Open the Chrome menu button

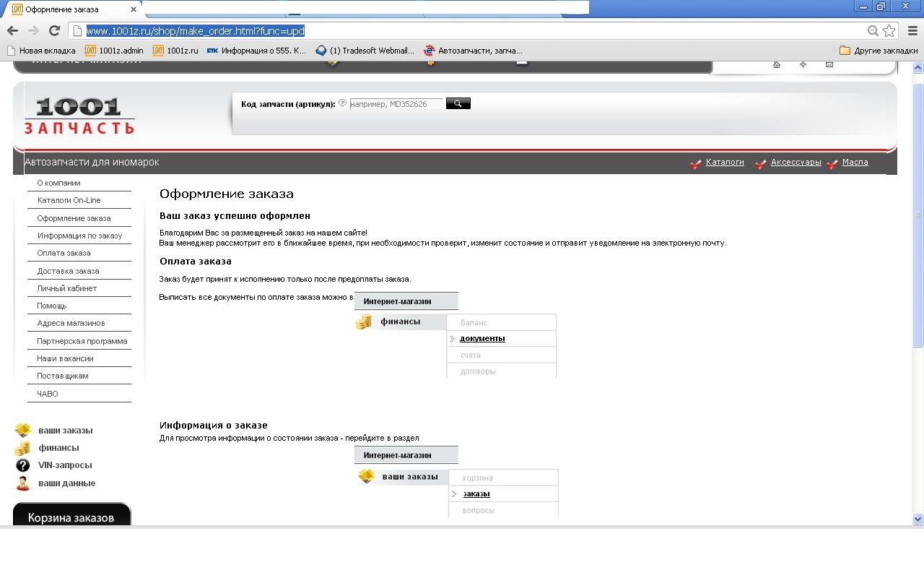click(x=911, y=30)
